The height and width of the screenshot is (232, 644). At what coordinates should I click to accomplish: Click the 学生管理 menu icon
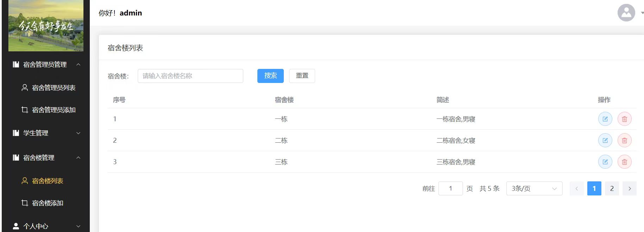point(16,133)
